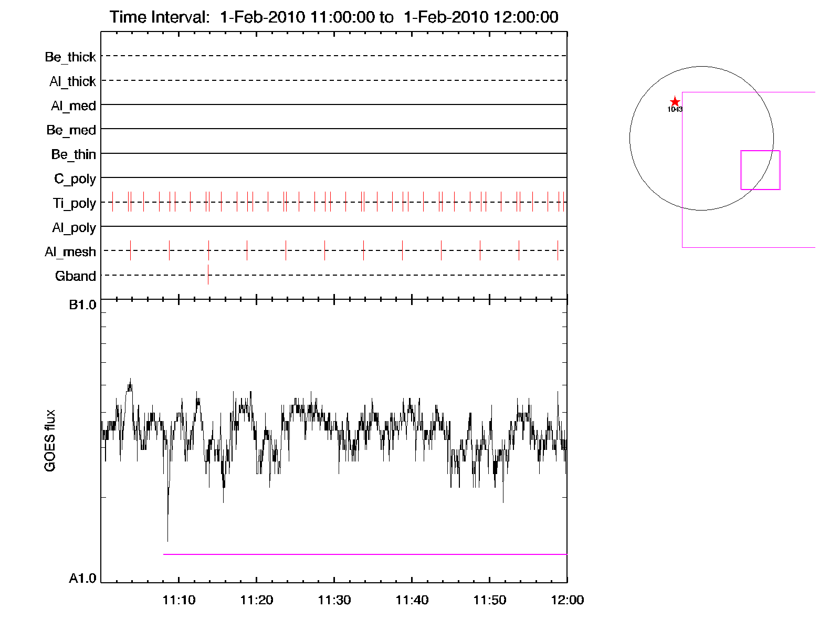Select the Be_thick filter label
This screenshot has width=840, height=630.
coord(70,57)
